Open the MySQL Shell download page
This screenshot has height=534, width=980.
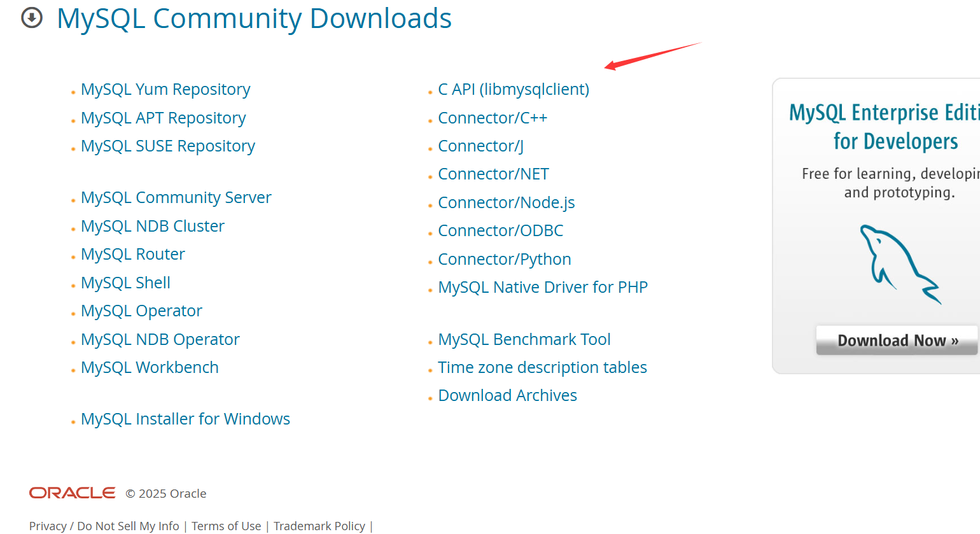pyautogui.click(x=125, y=283)
